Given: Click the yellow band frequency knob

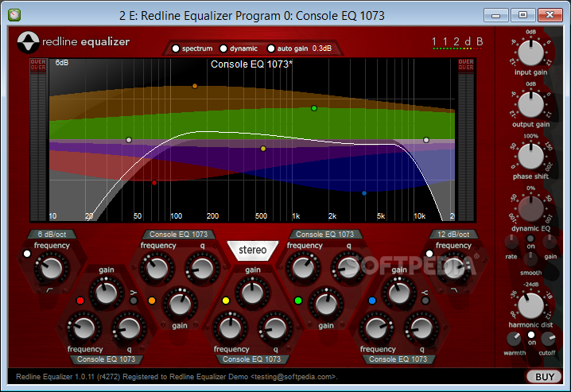Looking at the screenshot, I should coord(230,328).
